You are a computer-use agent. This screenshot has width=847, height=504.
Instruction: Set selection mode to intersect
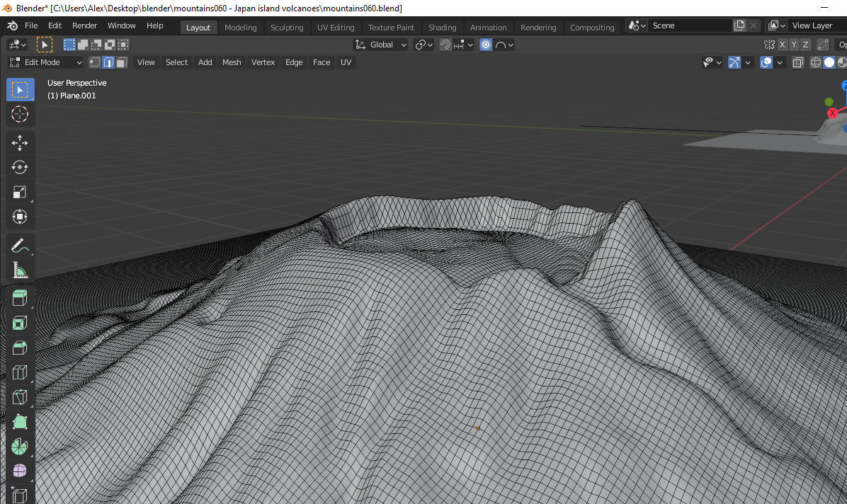click(123, 45)
